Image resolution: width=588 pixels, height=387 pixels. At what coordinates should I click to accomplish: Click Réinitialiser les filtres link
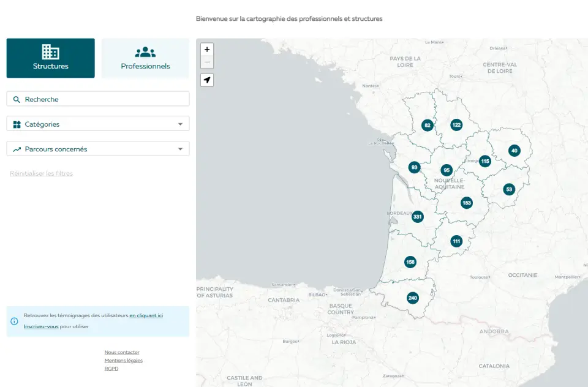[41, 173]
